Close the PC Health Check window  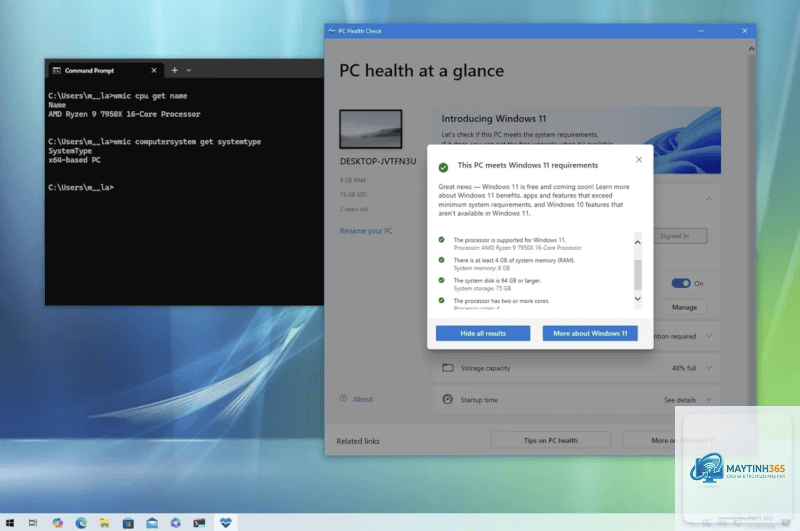744,31
